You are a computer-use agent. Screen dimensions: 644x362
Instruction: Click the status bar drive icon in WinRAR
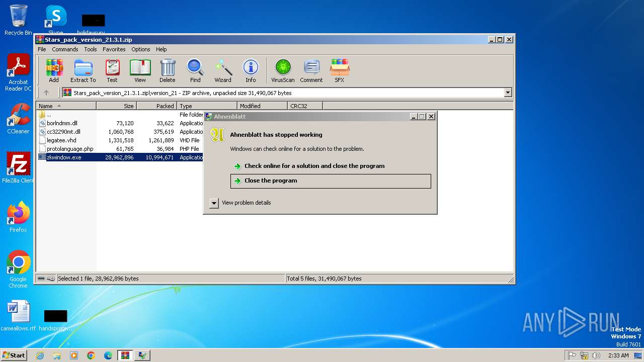pos(42,279)
